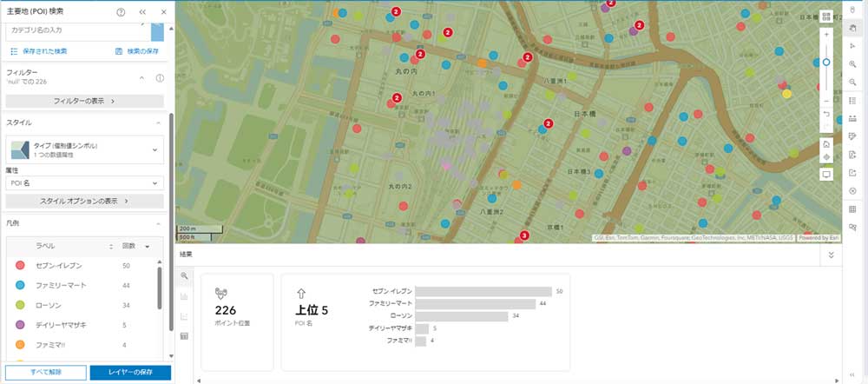Collapse the 凡例 legend section
Viewport: 868px width, 384px height.
(158, 222)
